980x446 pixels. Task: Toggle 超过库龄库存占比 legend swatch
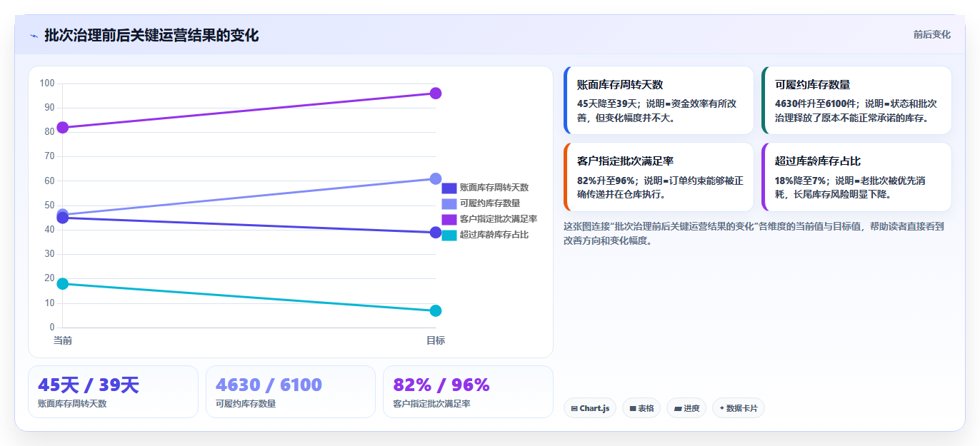coord(449,235)
